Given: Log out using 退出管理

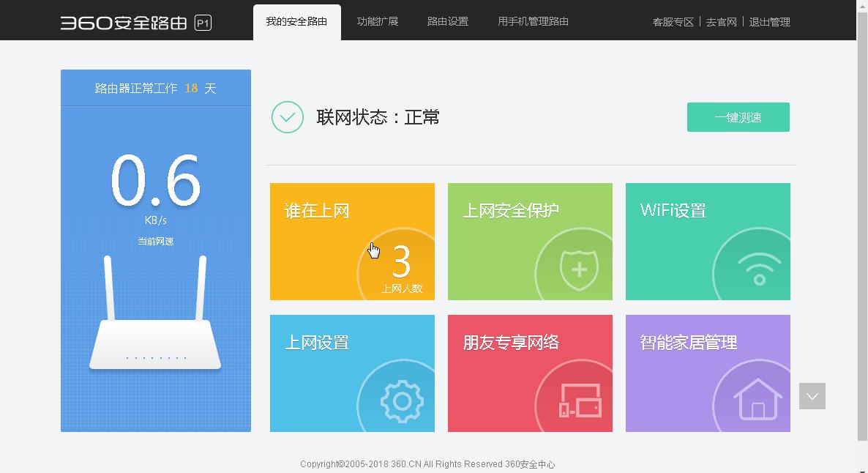Looking at the screenshot, I should (770, 22).
